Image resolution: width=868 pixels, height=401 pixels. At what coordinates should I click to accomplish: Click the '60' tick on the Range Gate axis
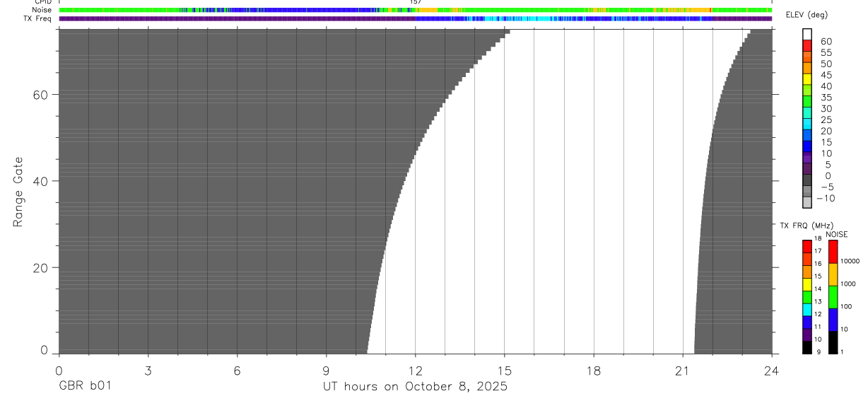pos(41,94)
